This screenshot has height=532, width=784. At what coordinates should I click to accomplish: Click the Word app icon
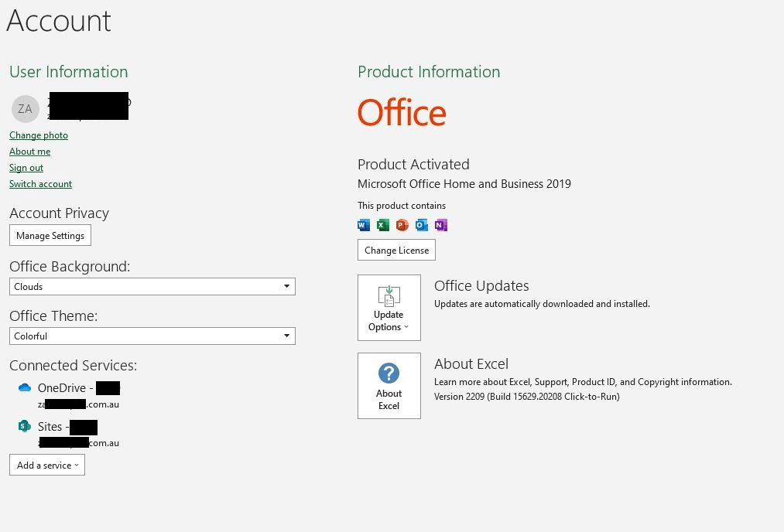coord(364,225)
